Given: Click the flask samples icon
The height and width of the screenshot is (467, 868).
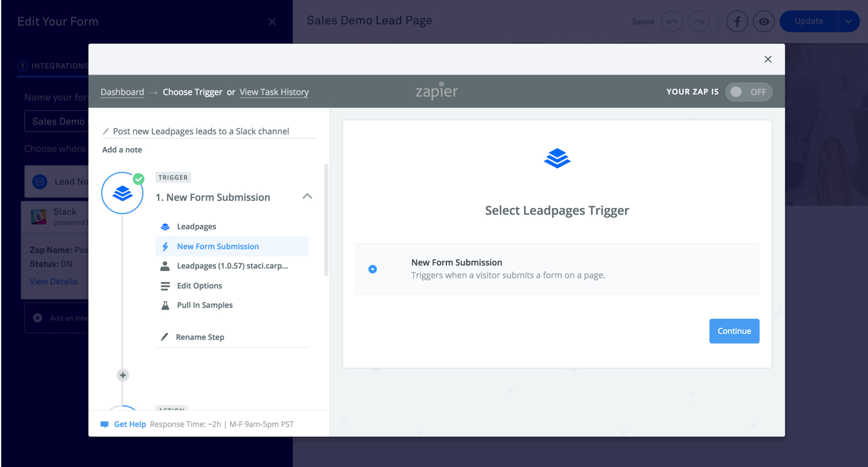Looking at the screenshot, I should (165, 305).
